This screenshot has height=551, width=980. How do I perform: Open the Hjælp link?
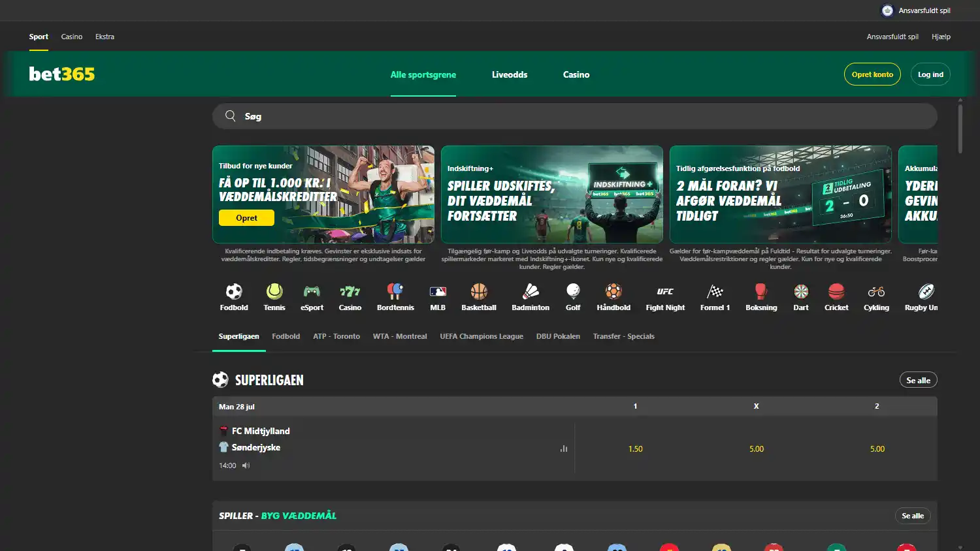941,37
